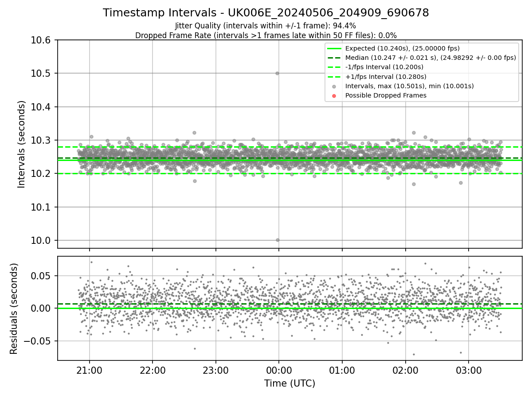Click the 'Time (UTC)' x-axis label

(289, 383)
